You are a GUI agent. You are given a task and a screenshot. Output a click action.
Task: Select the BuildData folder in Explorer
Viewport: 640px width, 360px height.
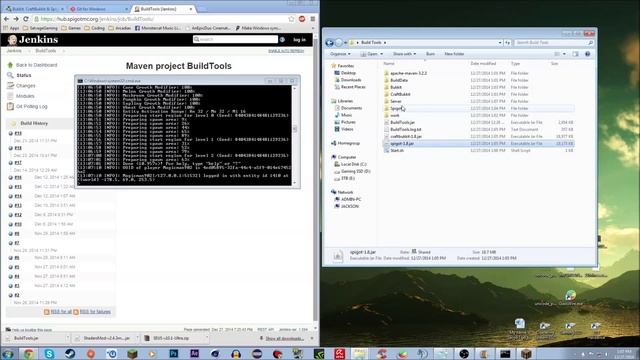pyautogui.click(x=478, y=80)
